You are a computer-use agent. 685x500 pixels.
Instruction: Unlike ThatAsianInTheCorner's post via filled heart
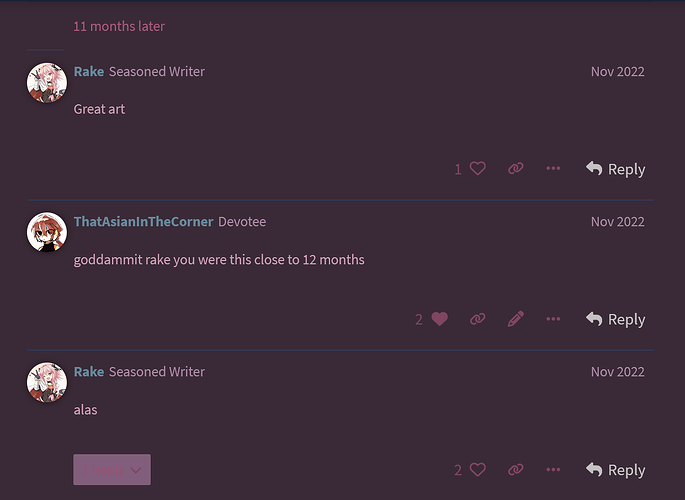(439, 319)
